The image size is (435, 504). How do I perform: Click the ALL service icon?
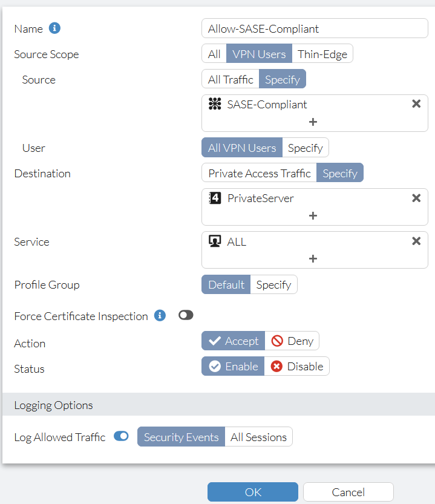(214, 241)
